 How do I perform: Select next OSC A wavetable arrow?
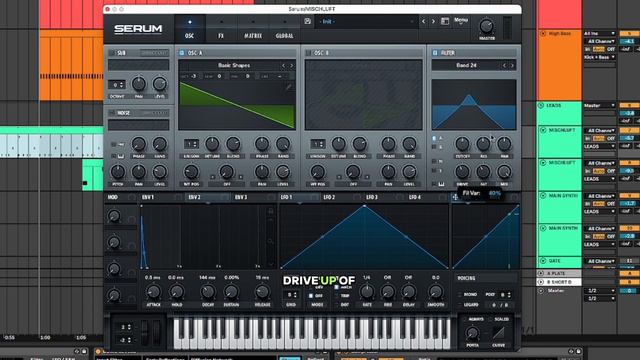point(291,65)
